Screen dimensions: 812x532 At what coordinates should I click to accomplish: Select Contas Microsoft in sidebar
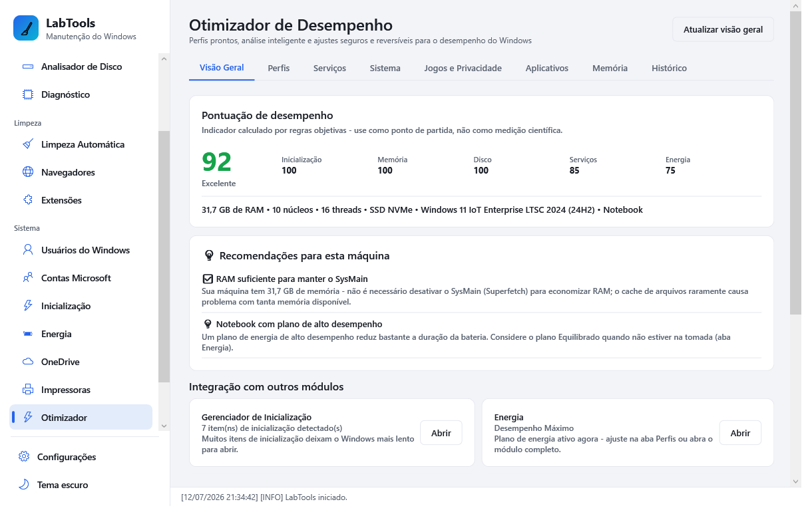[x=81, y=278]
